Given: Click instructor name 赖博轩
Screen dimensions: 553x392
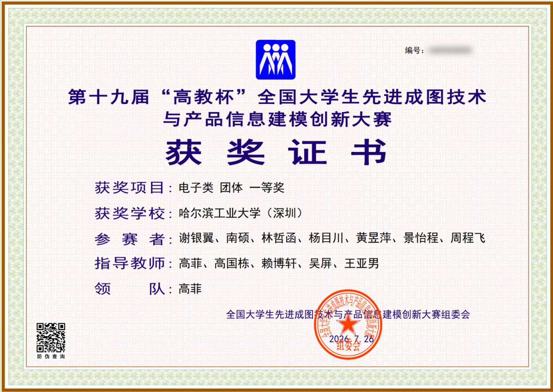Looking at the screenshot, I should coord(279,264).
